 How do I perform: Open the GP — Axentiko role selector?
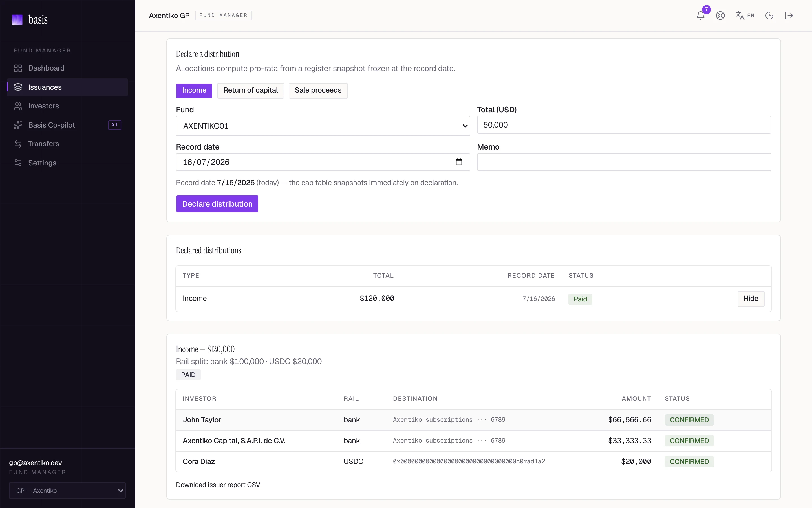[x=67, y=491]
